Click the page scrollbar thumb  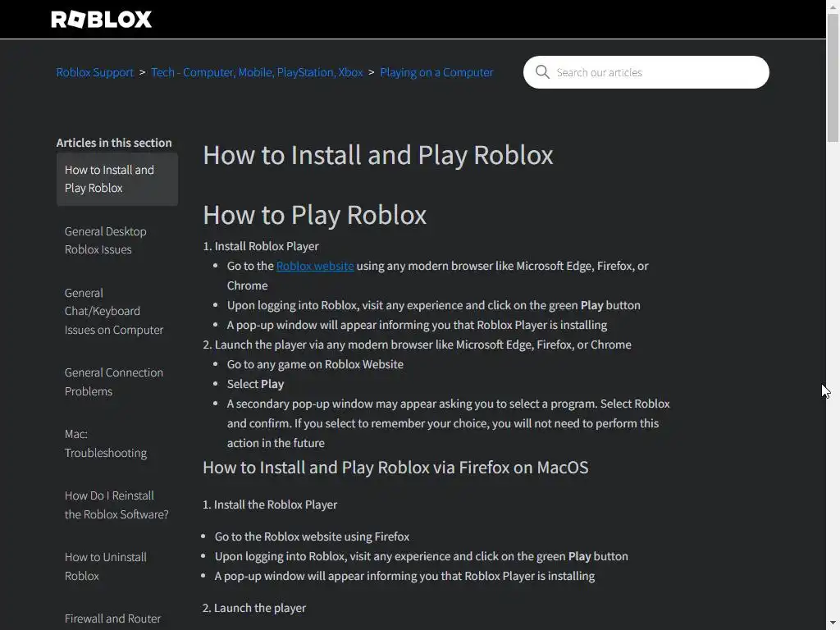click(833, 78)
